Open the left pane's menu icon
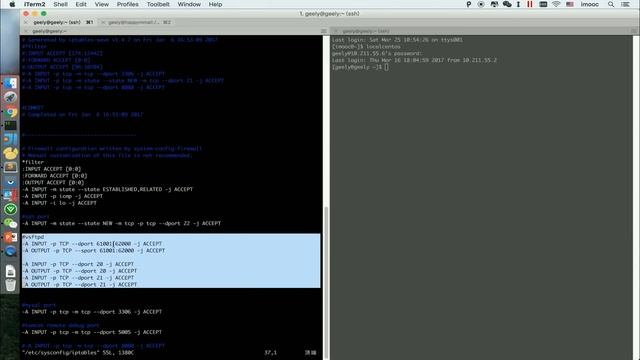This screenshot has height=360, width=640. coord(324,31)
